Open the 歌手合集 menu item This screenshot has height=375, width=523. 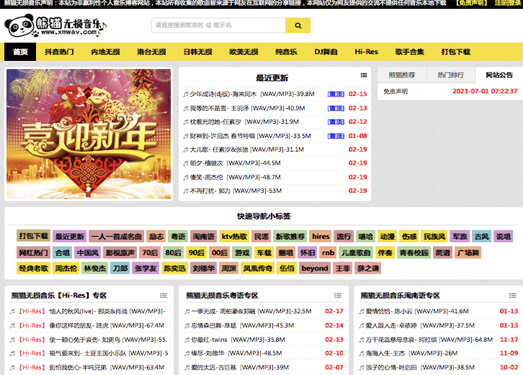coord(410,52)
